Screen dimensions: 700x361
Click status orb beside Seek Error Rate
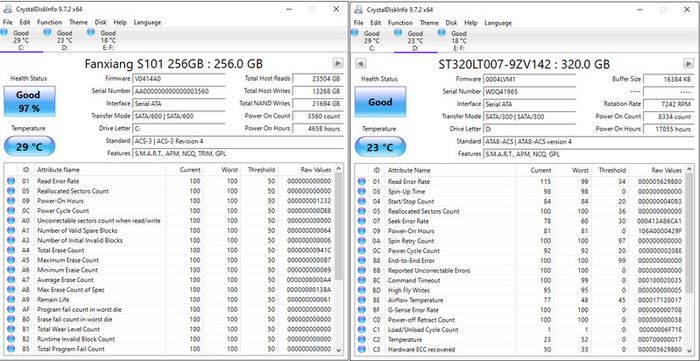[362, 221]
